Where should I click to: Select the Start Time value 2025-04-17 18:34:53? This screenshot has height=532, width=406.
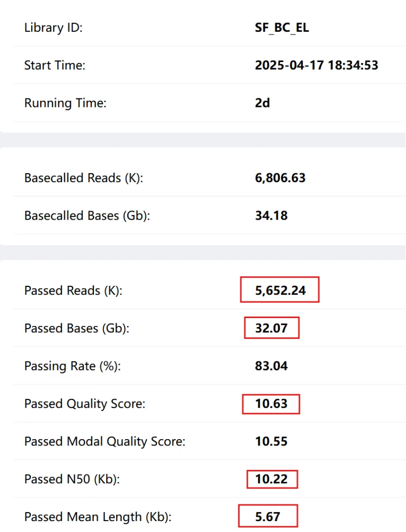point(316,65)
